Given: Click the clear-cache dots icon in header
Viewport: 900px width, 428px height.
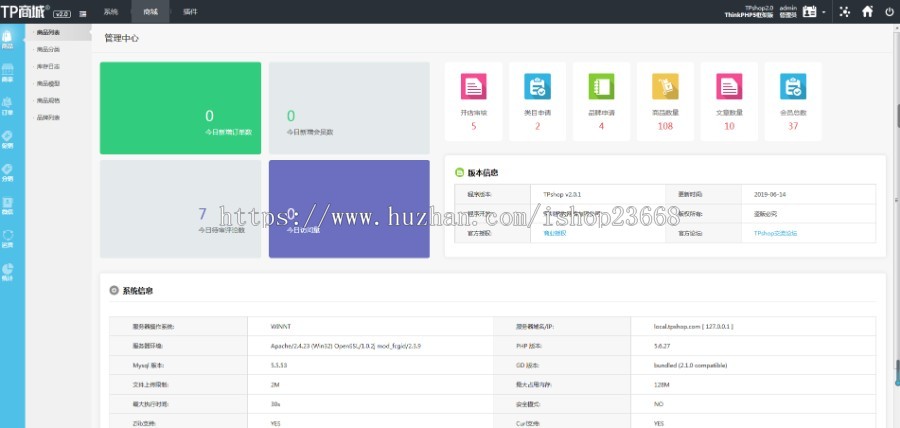Looking at the screenshot, I should tap(845, 11).
